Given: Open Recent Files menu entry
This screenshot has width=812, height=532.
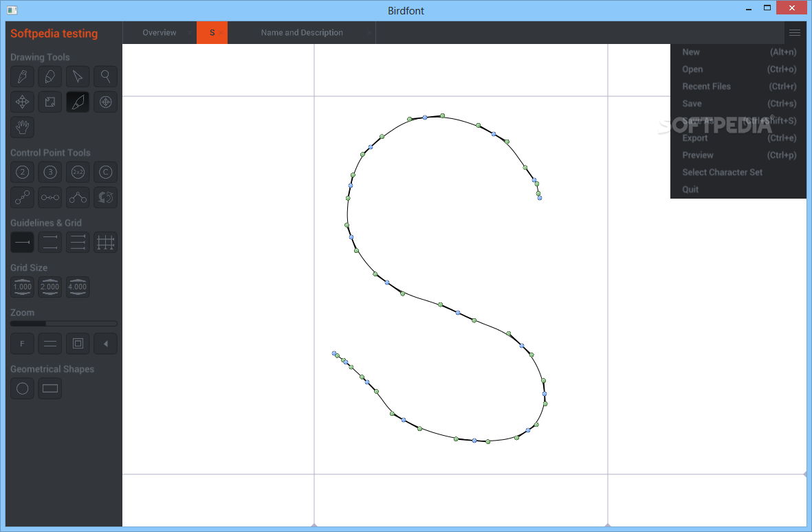Looking at the screenshot, I should click(739, 87).
